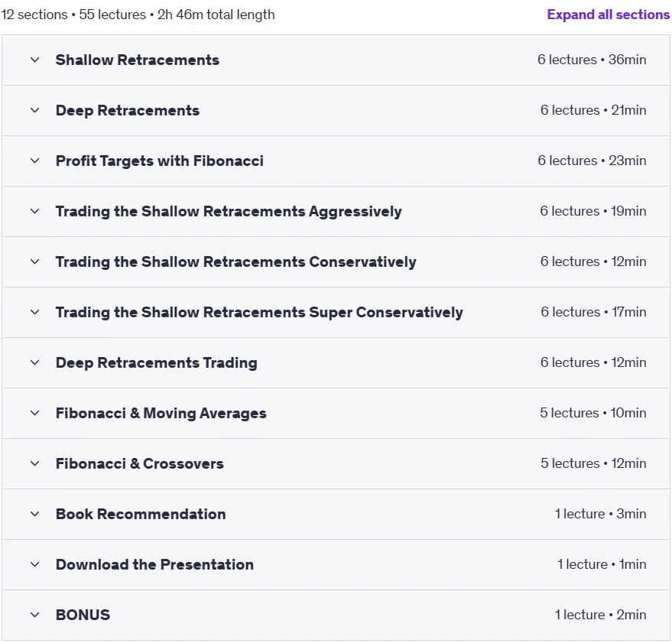Viewport: 672px width, 643px height.
Task: Expand the Fibonacci & Crossovers chevron
Action: coord(34,463)
